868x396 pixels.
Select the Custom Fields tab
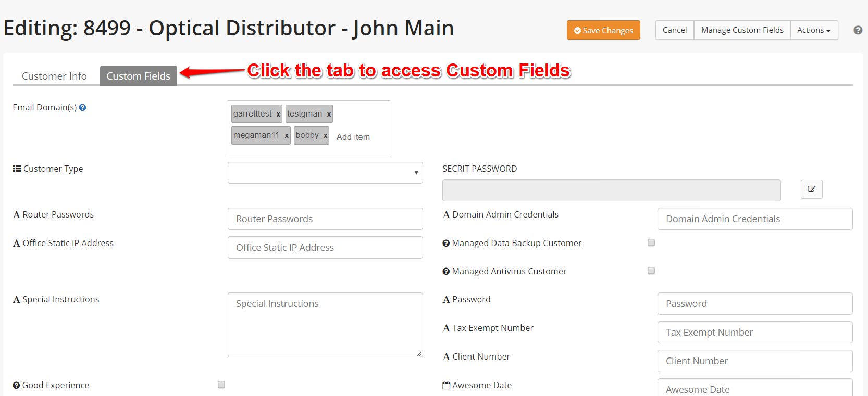[139, 76]
